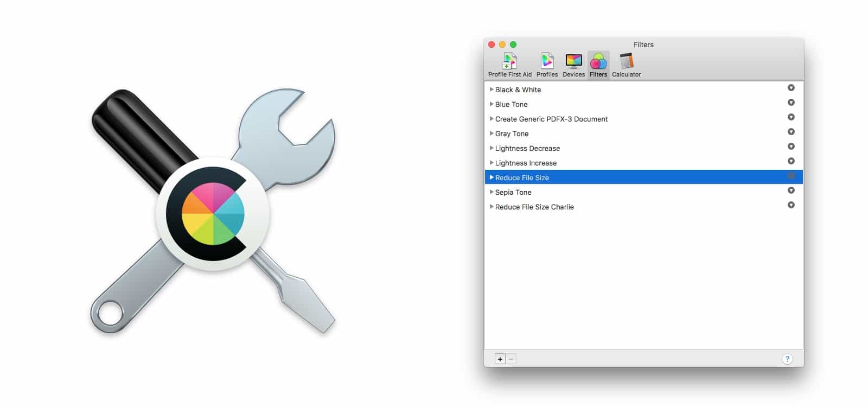Expand the Blue Tone filter triangle
The width and height of the screenshot is (868, 407).
tap(492, 104)
